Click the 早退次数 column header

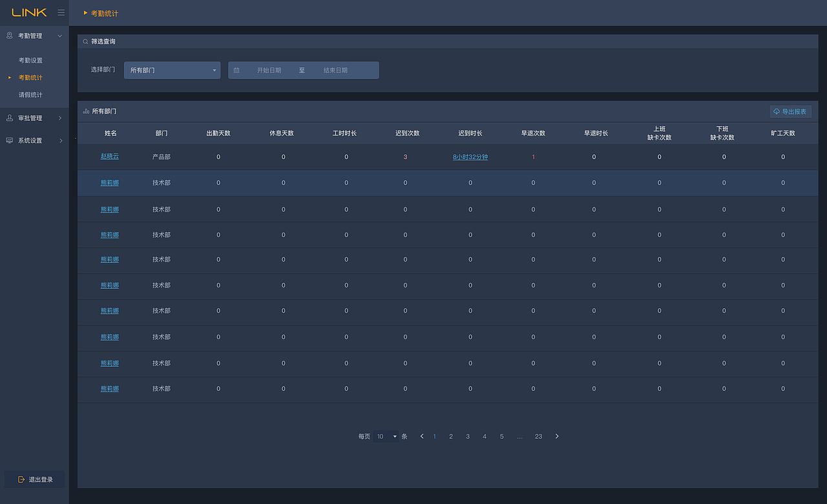[x=534, y=133]
